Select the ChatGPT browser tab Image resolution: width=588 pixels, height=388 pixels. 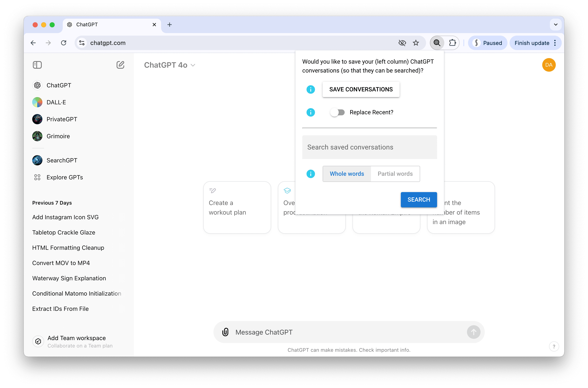[112, 25]
